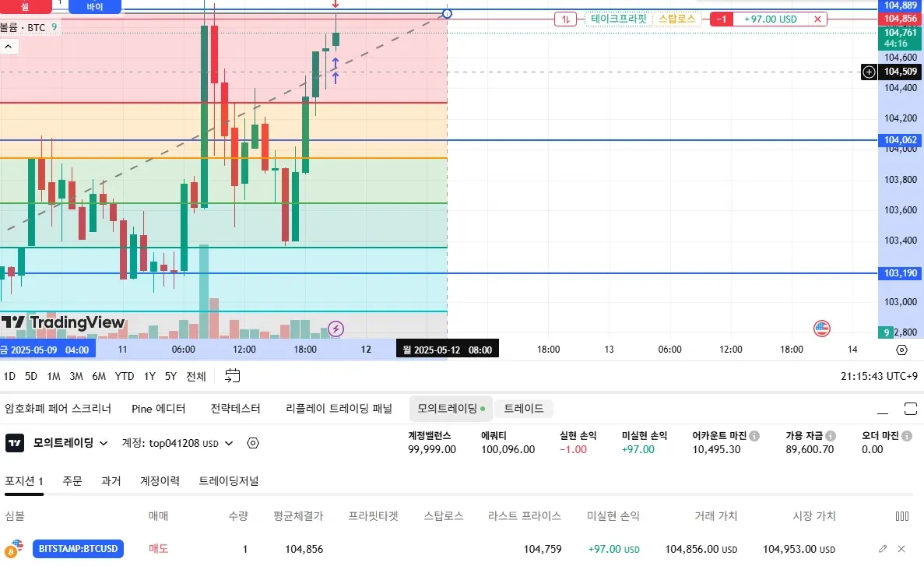The width and height of the screenshot is (924, 566).
Task: Click the red 104,856 position price label
Action: (x=901, y=18)
